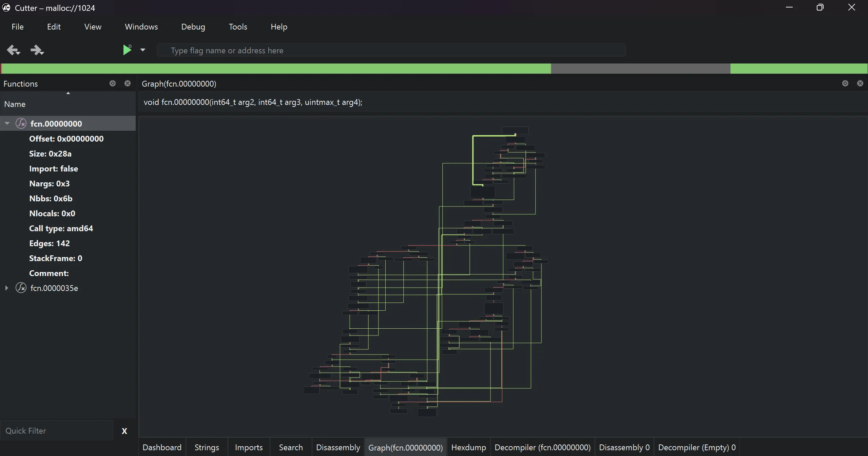Viewport: 868px width, 456px height.
Task: Click the forward navigation arrow
Action: click(x=37, y=50)
